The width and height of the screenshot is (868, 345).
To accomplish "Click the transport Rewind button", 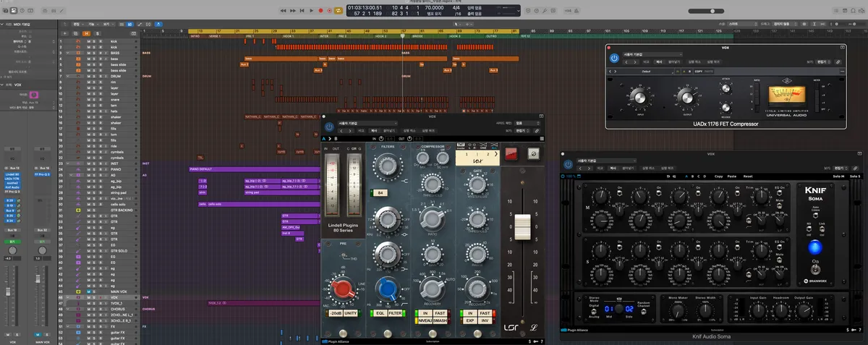I will click(283, 11).
